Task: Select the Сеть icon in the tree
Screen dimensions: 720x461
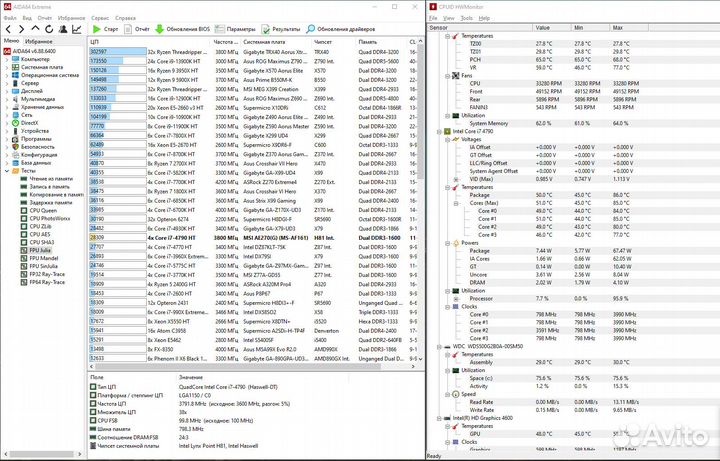Action: click(16, 115)
